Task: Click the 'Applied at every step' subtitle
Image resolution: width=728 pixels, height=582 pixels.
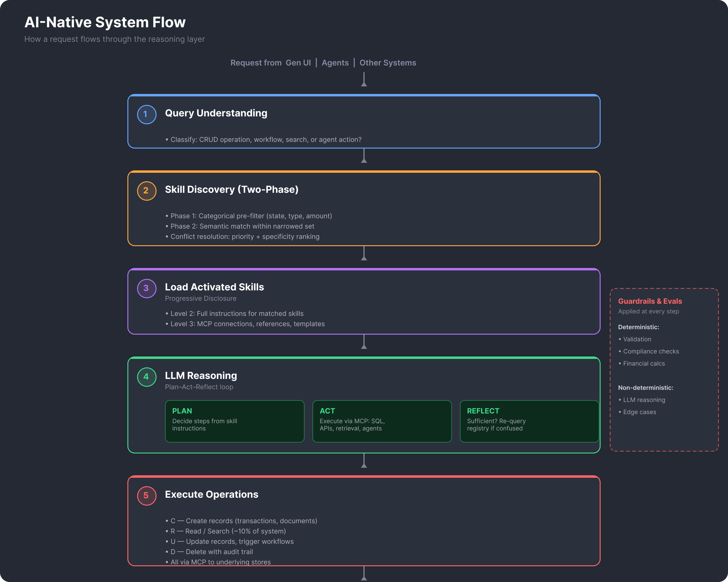Action: (648, 311)
